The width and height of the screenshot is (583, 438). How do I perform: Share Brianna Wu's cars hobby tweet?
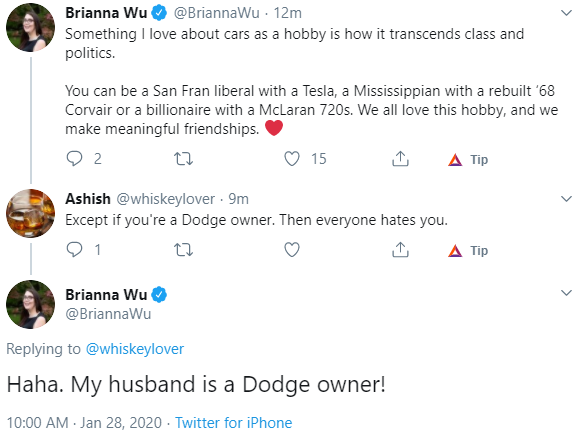point(400,159)
